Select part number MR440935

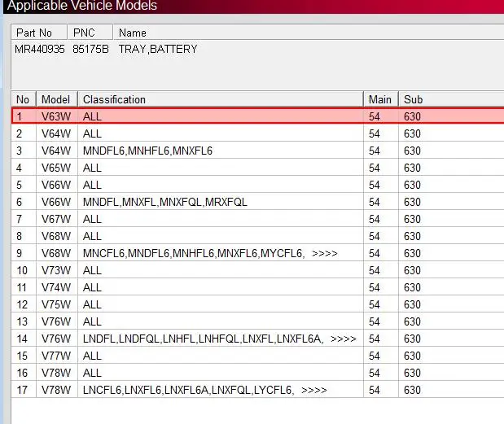[x=40, y=49]
